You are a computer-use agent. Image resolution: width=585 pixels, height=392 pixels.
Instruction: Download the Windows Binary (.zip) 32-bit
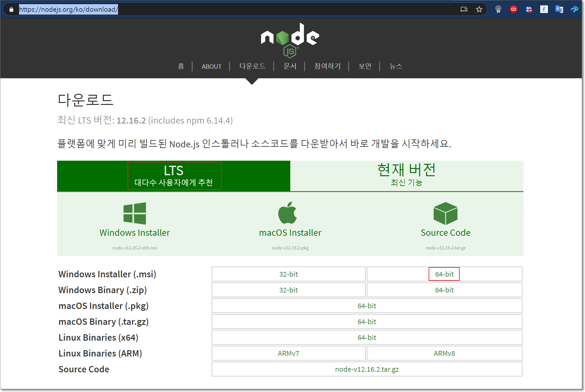pyautogui.click(x=289, y=290)
